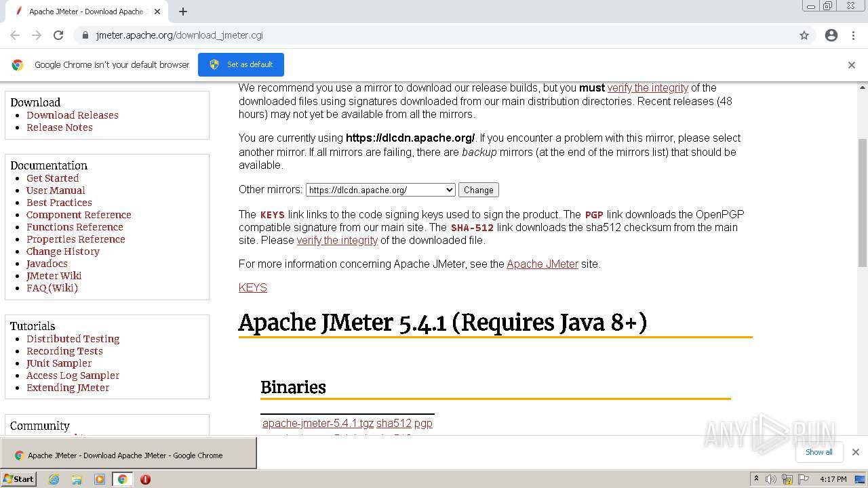Show hidden tray icons arrow
Image resolution: width=868 pixels, height=488 pixels.
coord(756,479)
